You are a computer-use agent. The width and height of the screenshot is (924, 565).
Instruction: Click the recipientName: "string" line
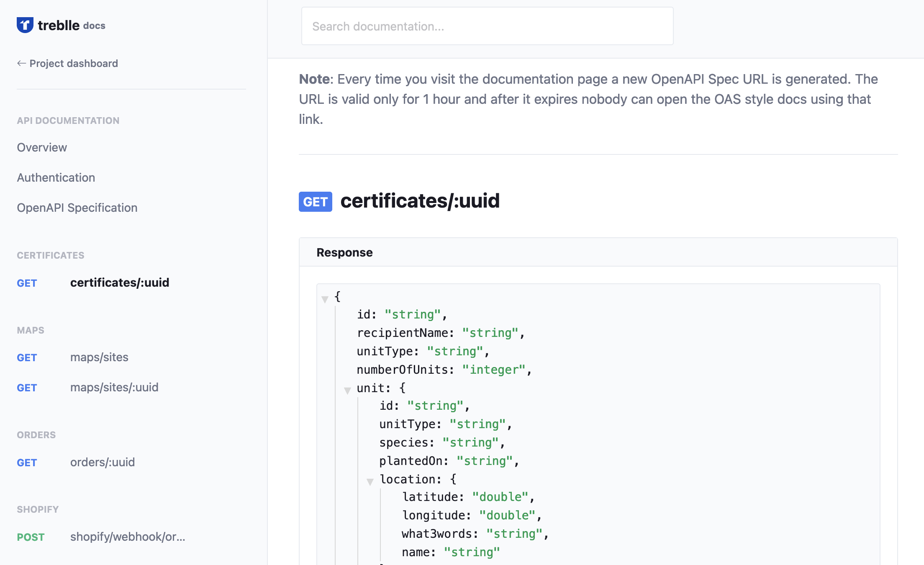[441, 333]
